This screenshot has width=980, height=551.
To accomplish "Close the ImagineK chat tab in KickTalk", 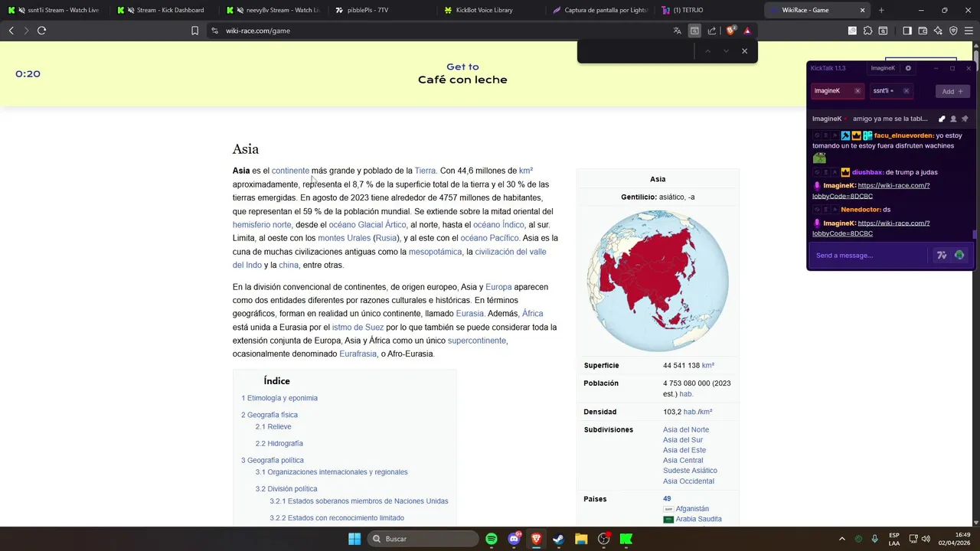I will click(x=857, y=91).
